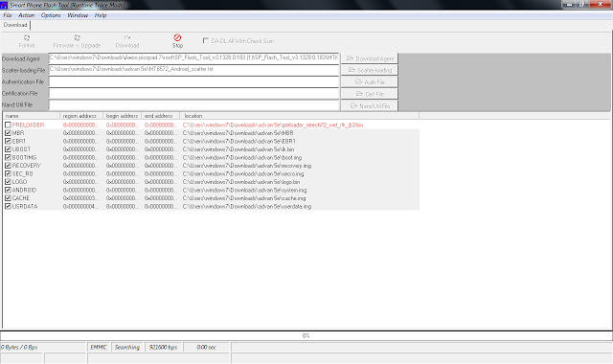Click the Format toolbar icon
The image size is (613, 364).
tap(27, 38)
